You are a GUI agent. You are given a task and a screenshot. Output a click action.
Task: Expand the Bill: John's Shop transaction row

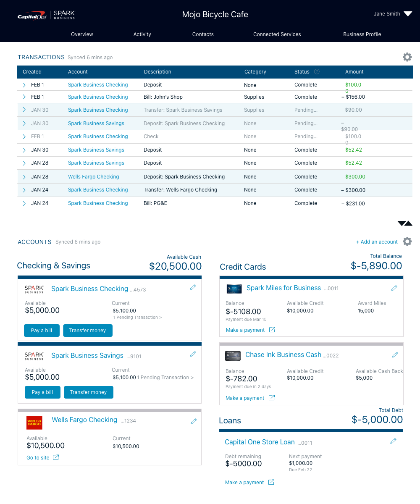click(24, 97)
